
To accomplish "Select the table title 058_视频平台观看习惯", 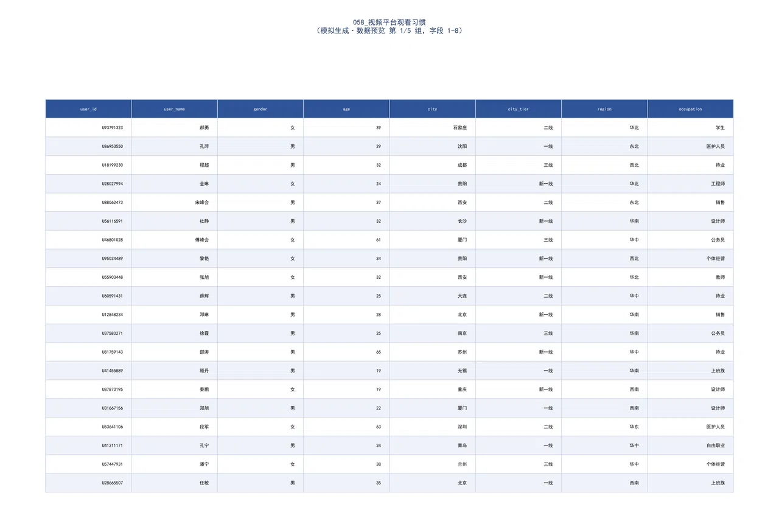I will pyautogui.click(x=389, y=22).
